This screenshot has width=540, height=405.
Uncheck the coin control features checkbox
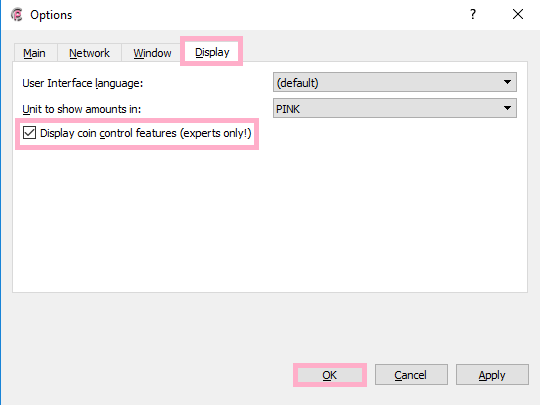tap(29, 133)
